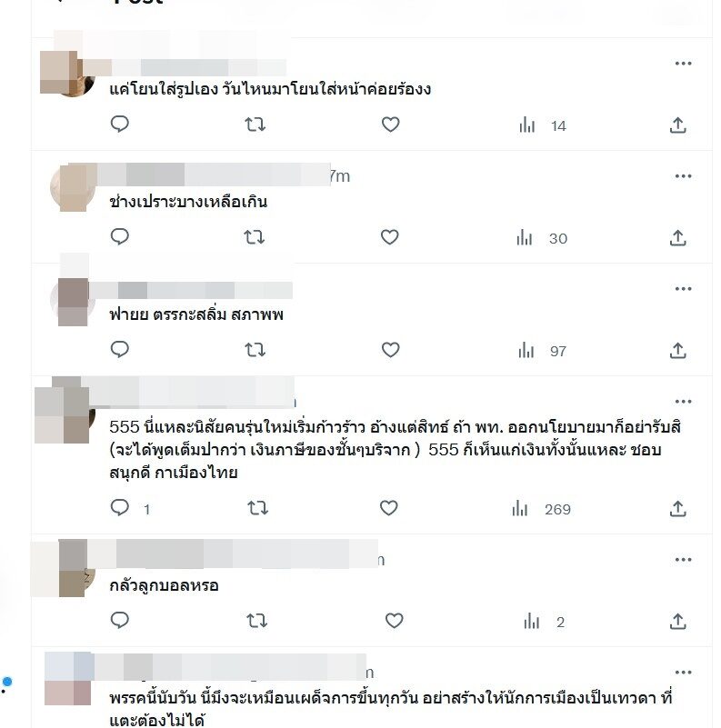
Task: Open the 7m timestamp link
Action: click(340, 176)
